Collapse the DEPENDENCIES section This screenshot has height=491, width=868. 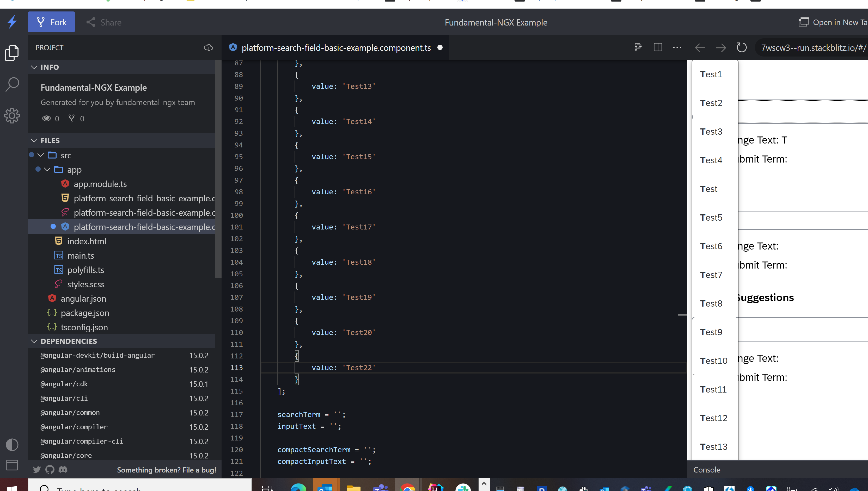click(34, 341)
